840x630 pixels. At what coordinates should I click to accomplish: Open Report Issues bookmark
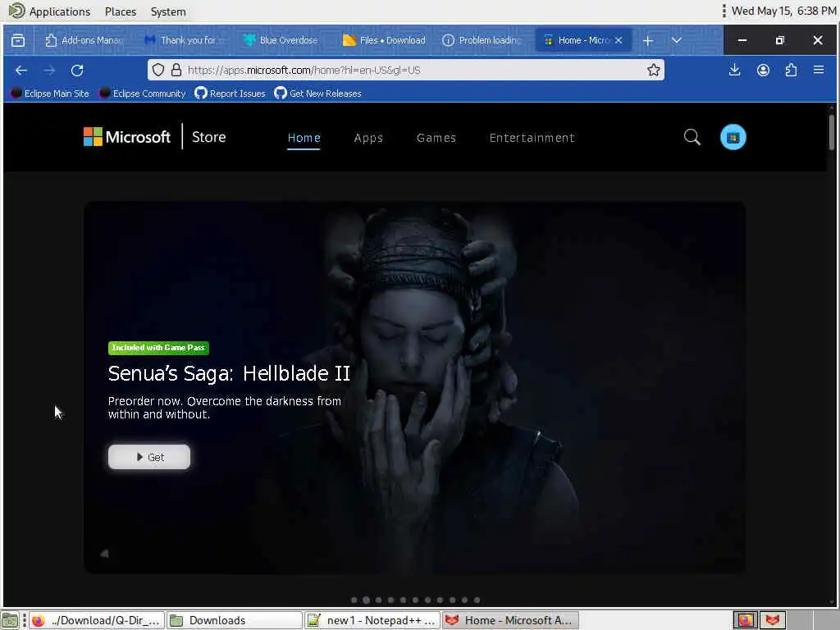click(230, 94)
